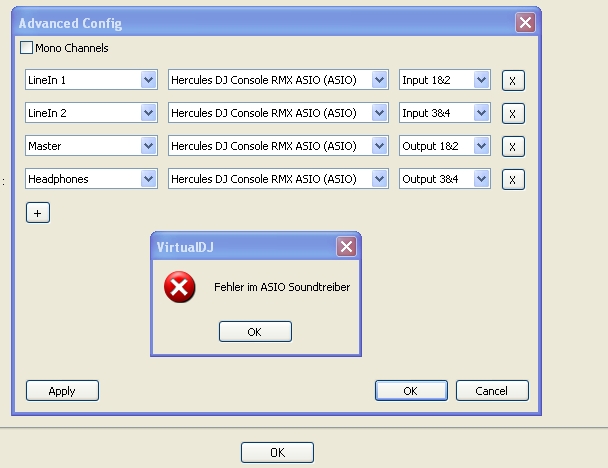This screenshot has height=468, width=608.
Task: Expand the sound card dropdown in Master row
Action: click(x=278, y=146)
